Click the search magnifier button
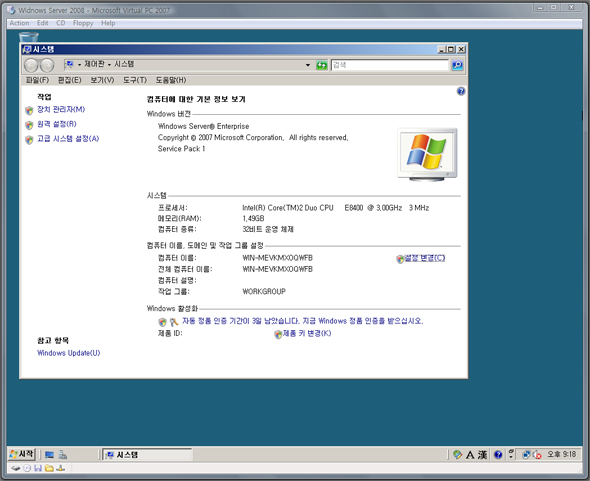Viewport: 590px width, 481px height. click(458, 65)
